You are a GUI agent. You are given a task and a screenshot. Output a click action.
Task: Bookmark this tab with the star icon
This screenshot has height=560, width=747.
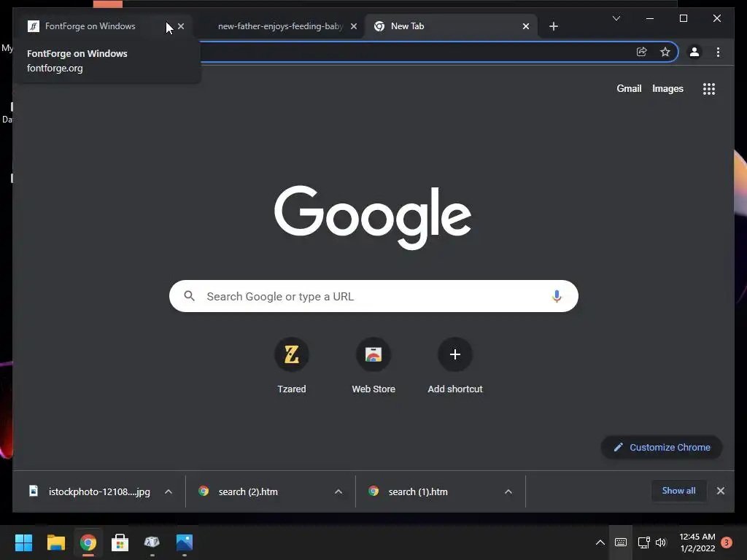click(665, 52)
